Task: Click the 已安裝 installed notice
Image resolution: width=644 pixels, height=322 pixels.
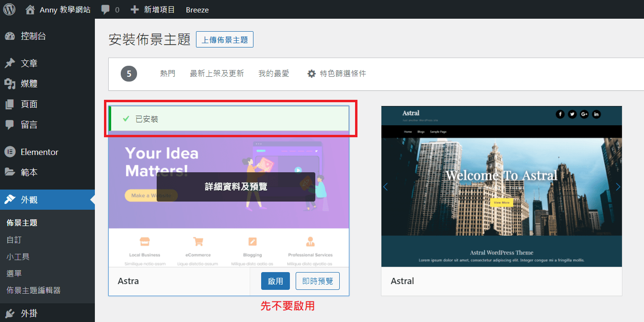Action: click(x=229, y=119)
